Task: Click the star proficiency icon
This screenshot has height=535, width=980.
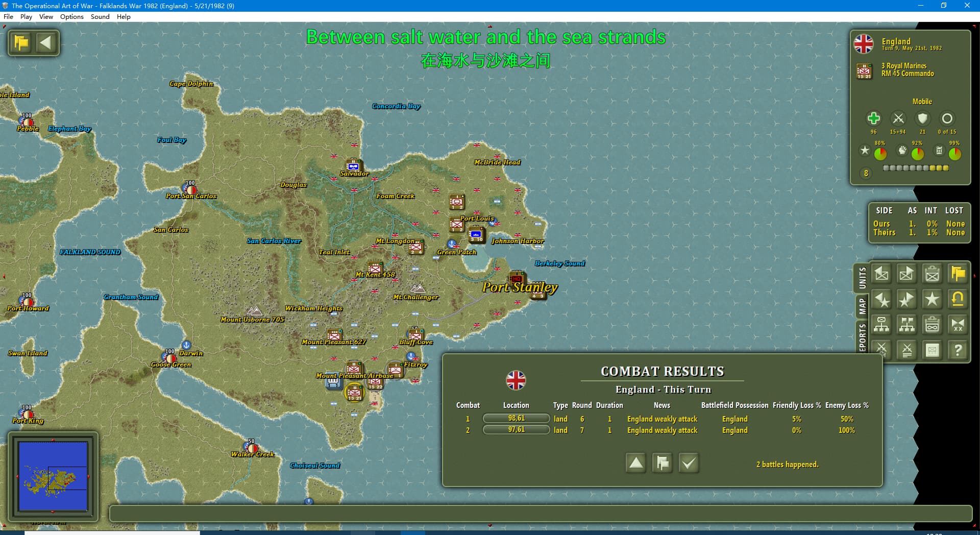Action: [865, 150]
